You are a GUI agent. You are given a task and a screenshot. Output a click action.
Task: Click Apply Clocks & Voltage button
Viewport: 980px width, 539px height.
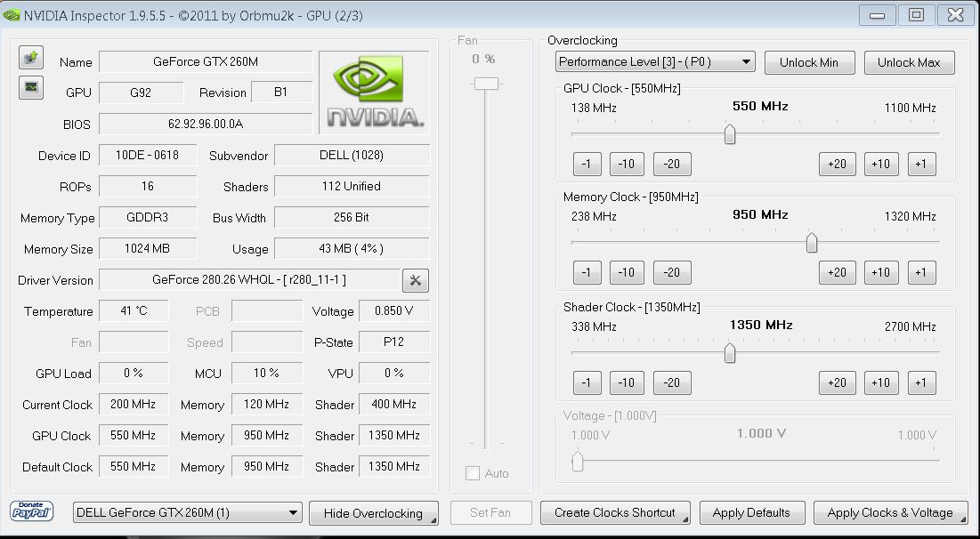point(891,513)
